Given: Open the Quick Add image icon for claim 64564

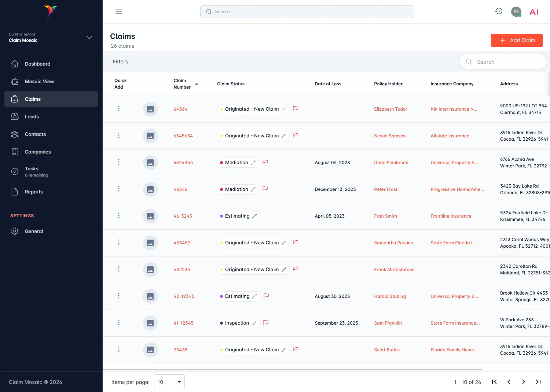Looking at the screenshot, I should 150,109.
